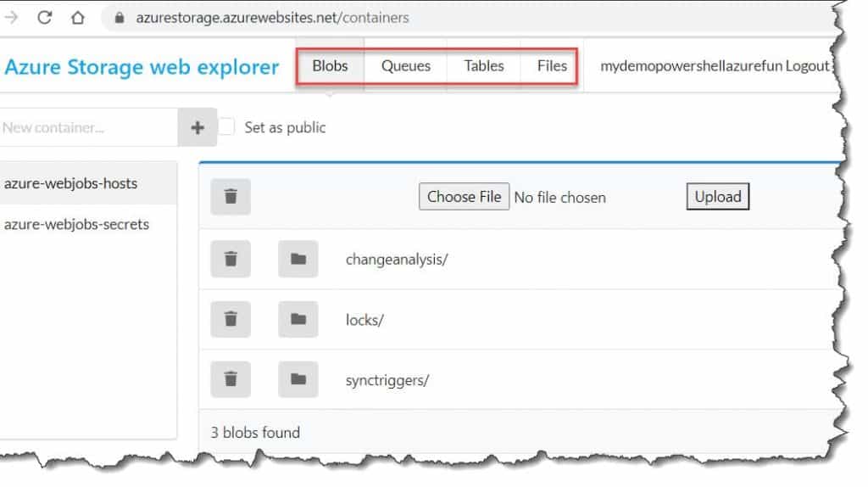View site security via the padlock icon
868x487 pixels.
pos(119,18)
